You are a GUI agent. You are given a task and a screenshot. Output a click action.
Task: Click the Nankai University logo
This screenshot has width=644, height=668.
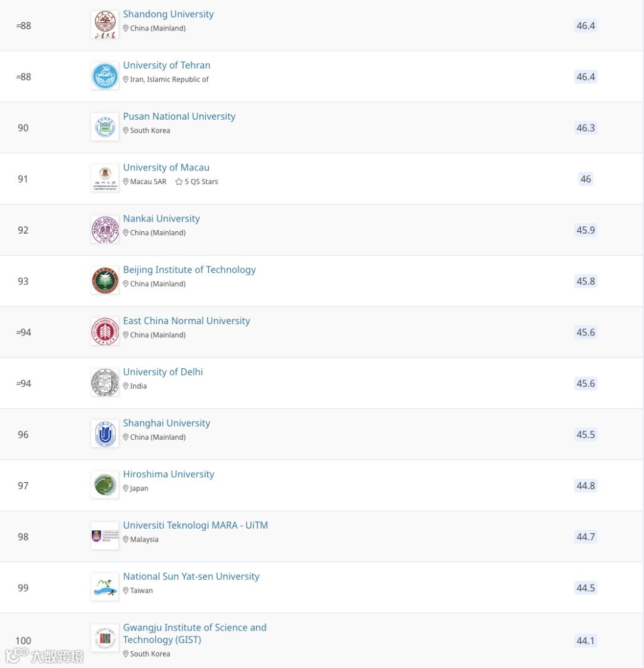click(x=105, y=230)
